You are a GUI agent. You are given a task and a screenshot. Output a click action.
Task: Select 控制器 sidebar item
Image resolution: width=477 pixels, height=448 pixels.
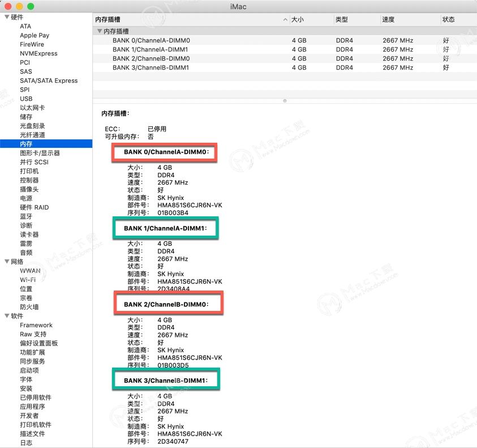(29, 180)
